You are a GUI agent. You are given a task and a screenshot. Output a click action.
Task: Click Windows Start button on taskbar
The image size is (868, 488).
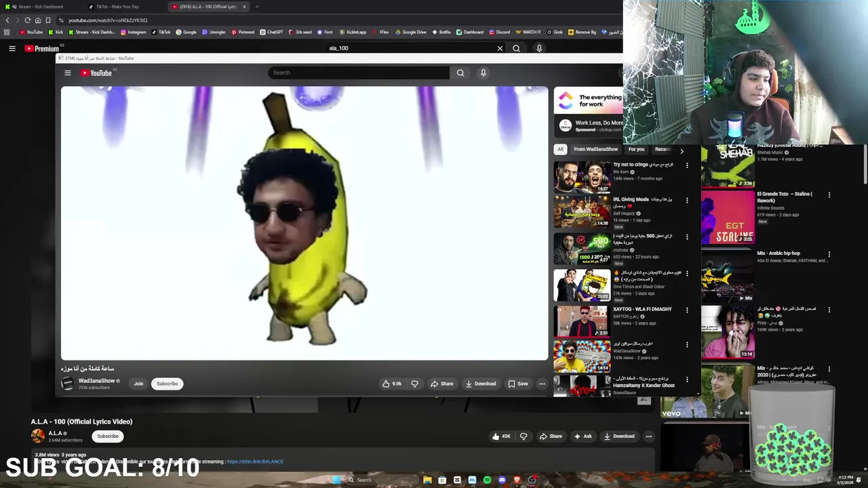click(337, 480)
